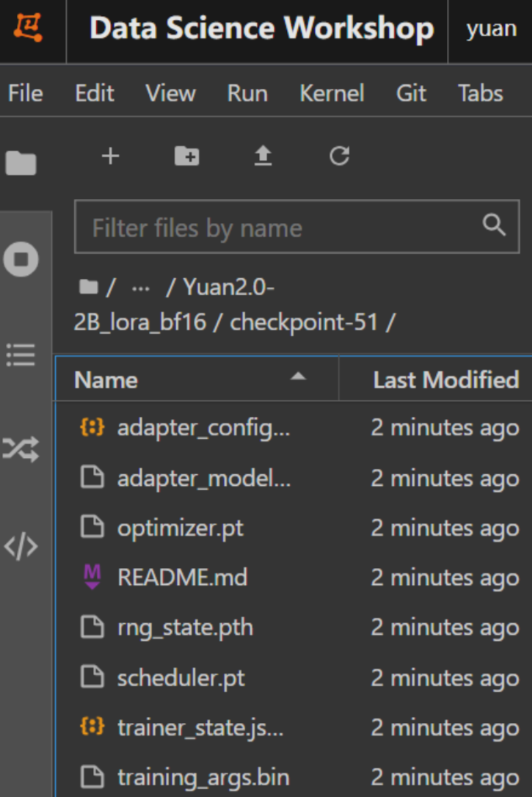
Task: Click the file icon next to optimizer.pt
Action: [x=92, y=527]
